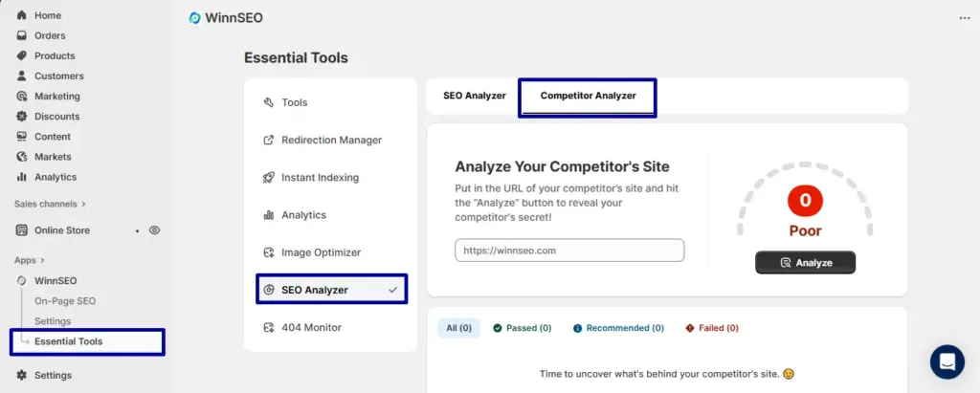Show All (0) results filter
This screenshot has height=393, width=980.
tap(458, 328)
